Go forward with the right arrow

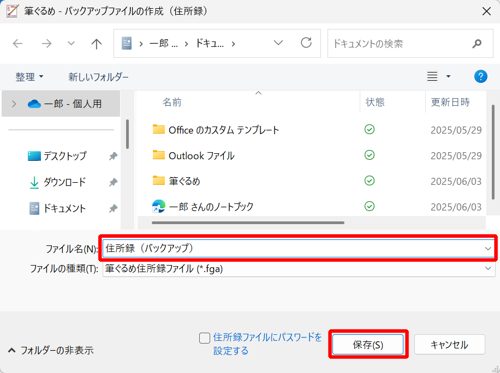click(46, 43)
